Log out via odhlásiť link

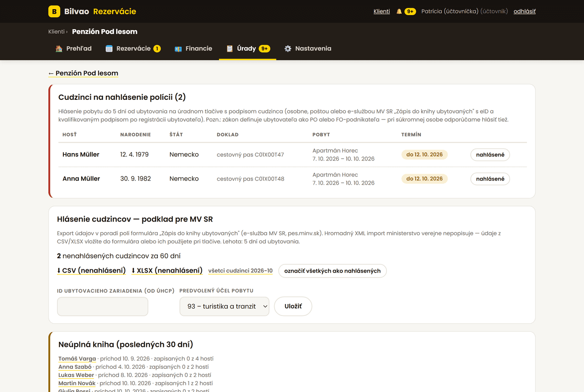[525, 11]
